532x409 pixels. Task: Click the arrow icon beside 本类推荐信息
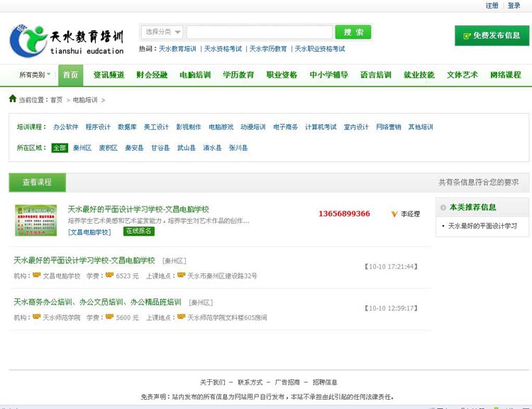443,207
